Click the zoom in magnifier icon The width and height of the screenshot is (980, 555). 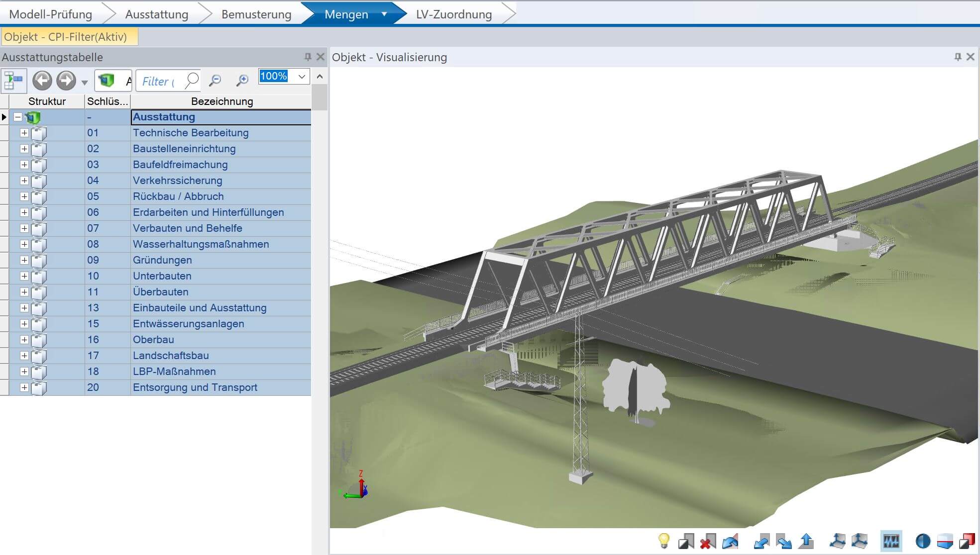pyautogui.click(x=242, y=80)
